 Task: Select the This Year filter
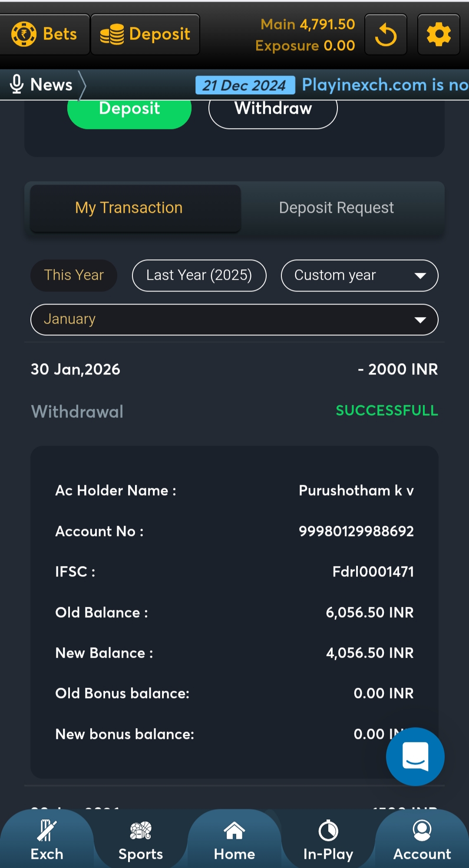[74, 275]
